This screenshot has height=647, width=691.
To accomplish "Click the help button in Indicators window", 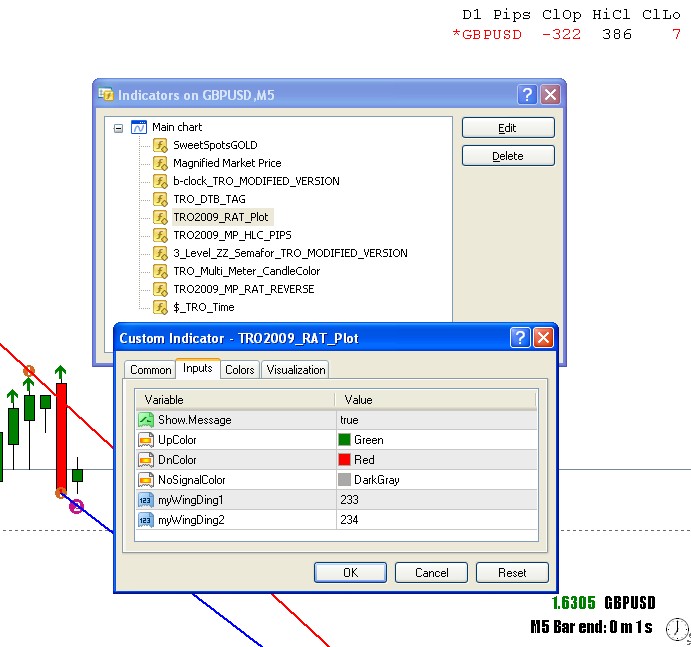I will pyautogui.click(x=528, y=94).
